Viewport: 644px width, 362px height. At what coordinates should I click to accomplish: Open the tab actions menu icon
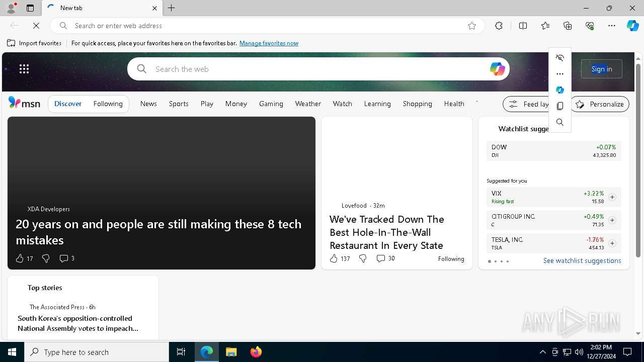(30, 8)
